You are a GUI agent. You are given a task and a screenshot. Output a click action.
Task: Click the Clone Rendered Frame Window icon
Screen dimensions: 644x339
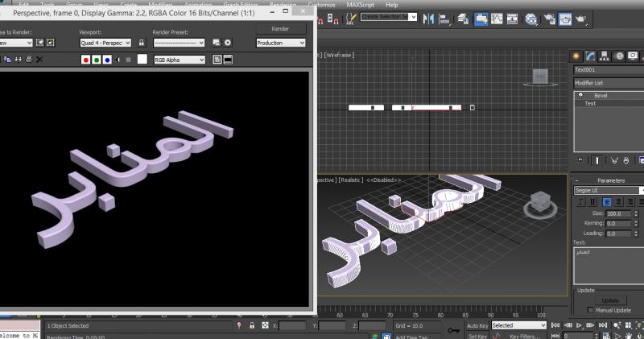click(x=18, y=60)
